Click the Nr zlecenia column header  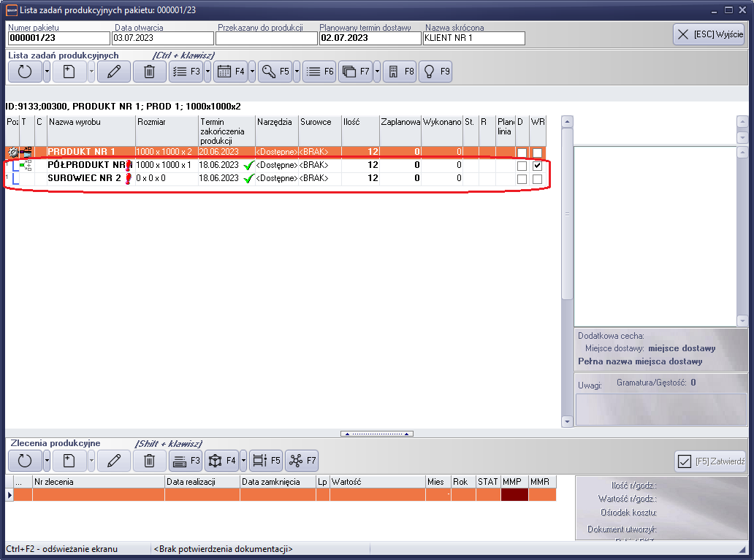[x=98, y=482]
